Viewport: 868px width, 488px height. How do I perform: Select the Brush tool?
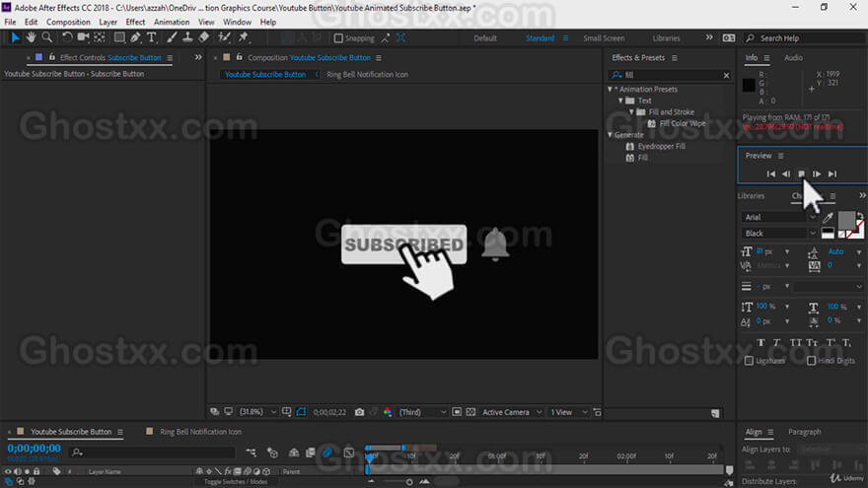pyautogui.click(x=172, y=37)
